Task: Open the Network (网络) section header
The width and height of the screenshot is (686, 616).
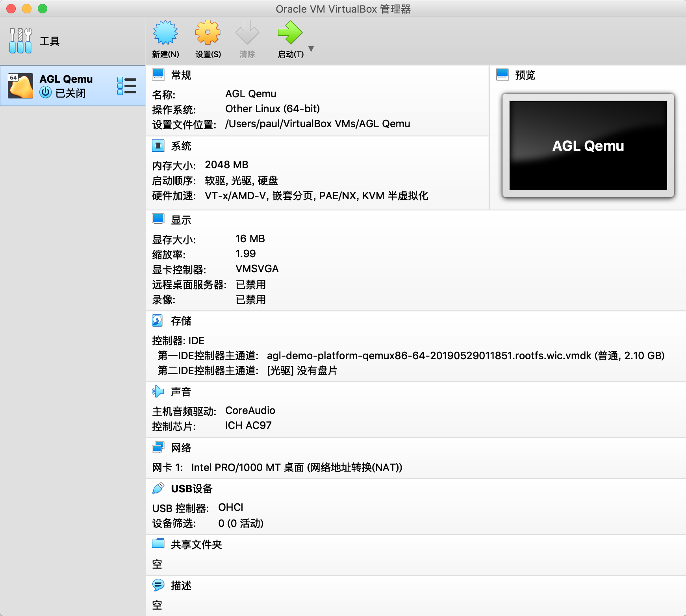Action: click(x=181, y=448)
